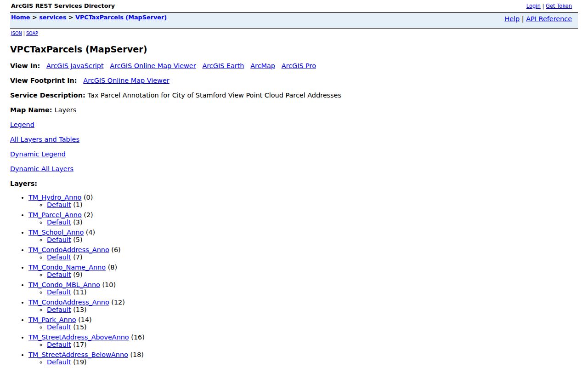This screenshot has width=588, height=368.
Task: Open the TM_Park_Anno layer
Action: click(x=52, y=320)
